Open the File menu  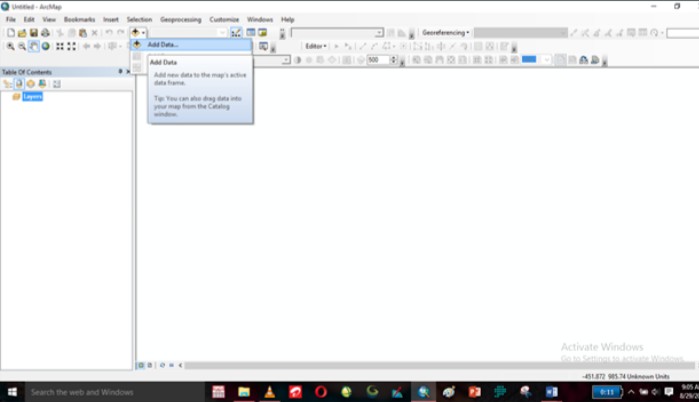[x=11, y=20]
